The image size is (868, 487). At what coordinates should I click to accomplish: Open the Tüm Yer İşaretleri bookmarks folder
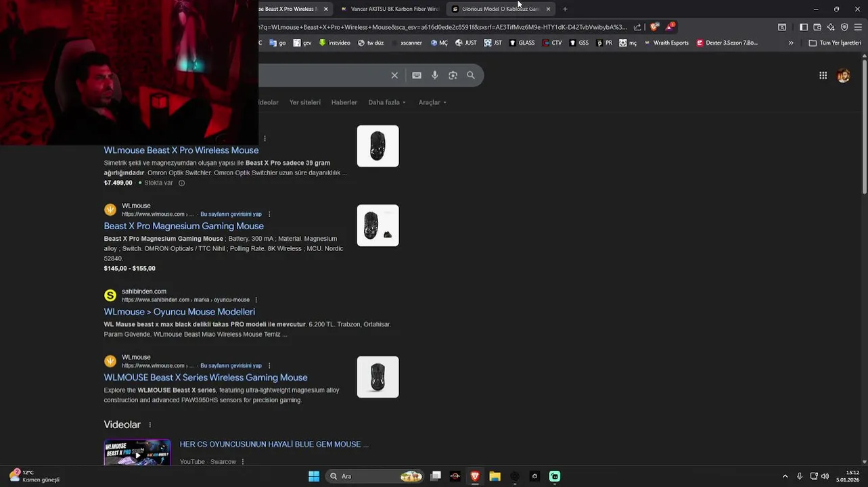(835, 43)
